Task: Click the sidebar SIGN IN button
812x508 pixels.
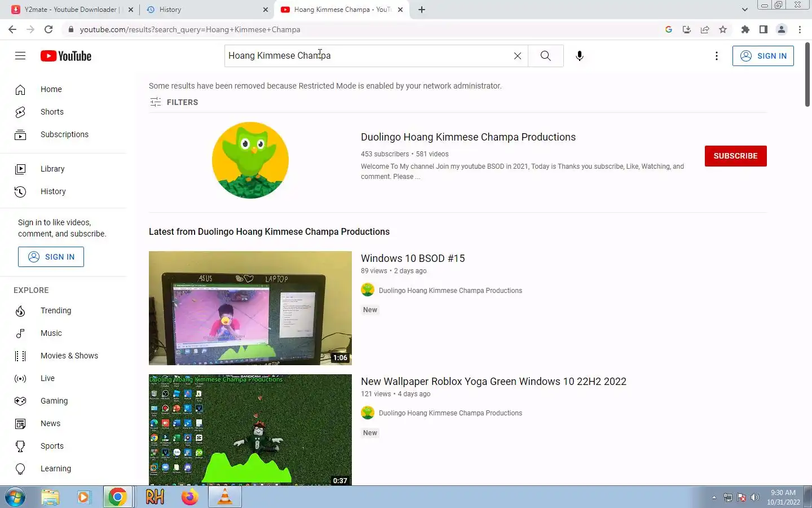Action: (51, 257)
